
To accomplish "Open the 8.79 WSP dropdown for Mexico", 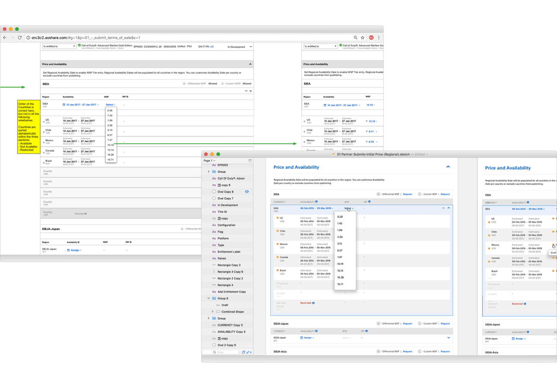I will click(372, 141).
